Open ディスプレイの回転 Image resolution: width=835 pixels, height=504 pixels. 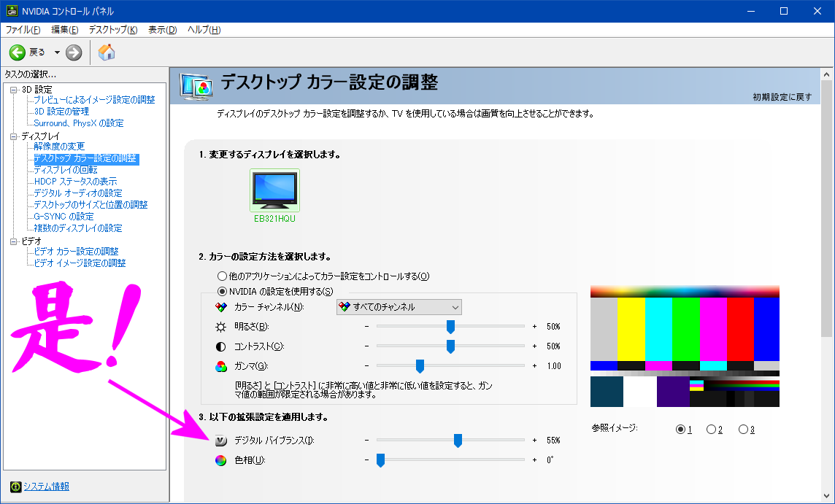[66, 170]
